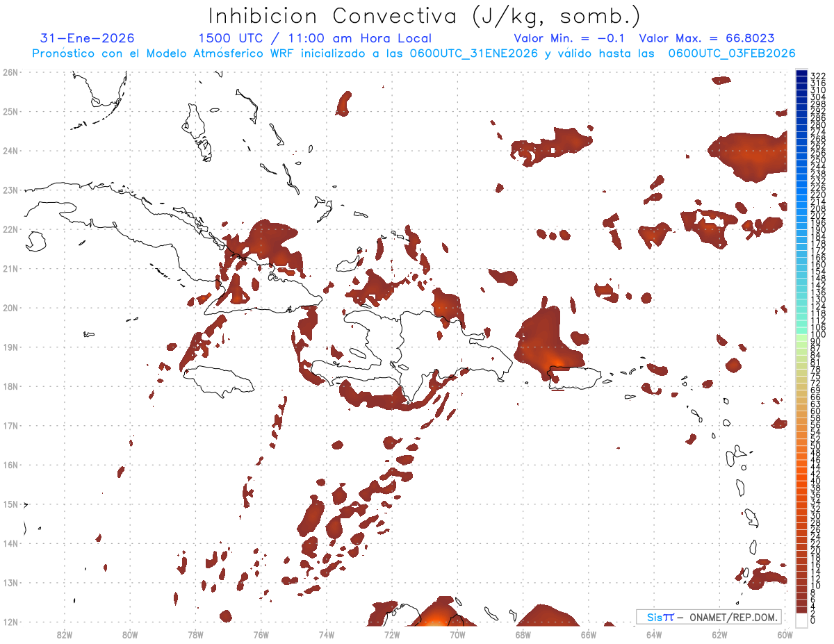The height and width of the screenshot is (644, 834).
Task: Click the longitude label '76W'
Action: tap(261, 634)
